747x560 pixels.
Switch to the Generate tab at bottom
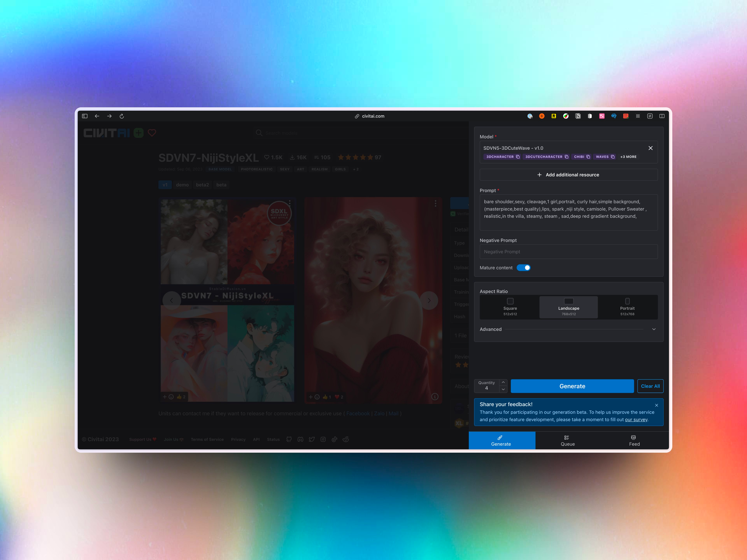click(x=502, y=441)
